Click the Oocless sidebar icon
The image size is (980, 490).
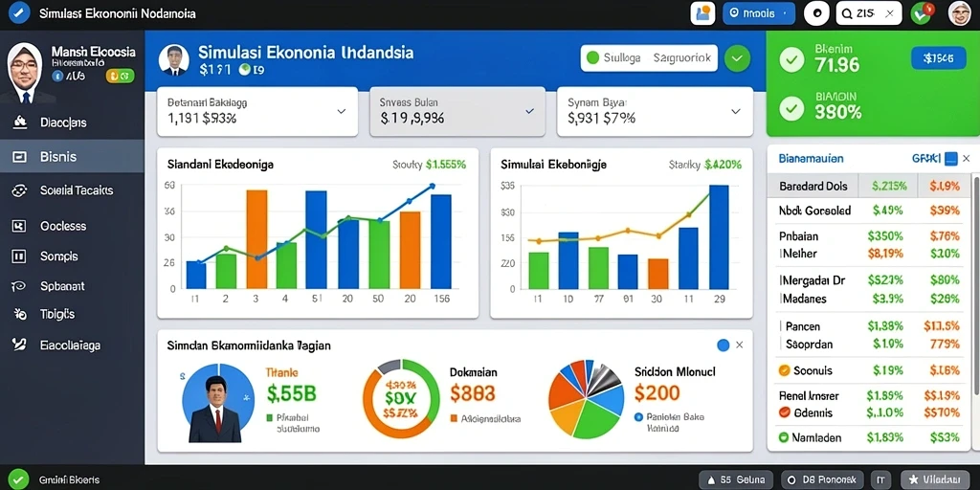click(19, 226)
